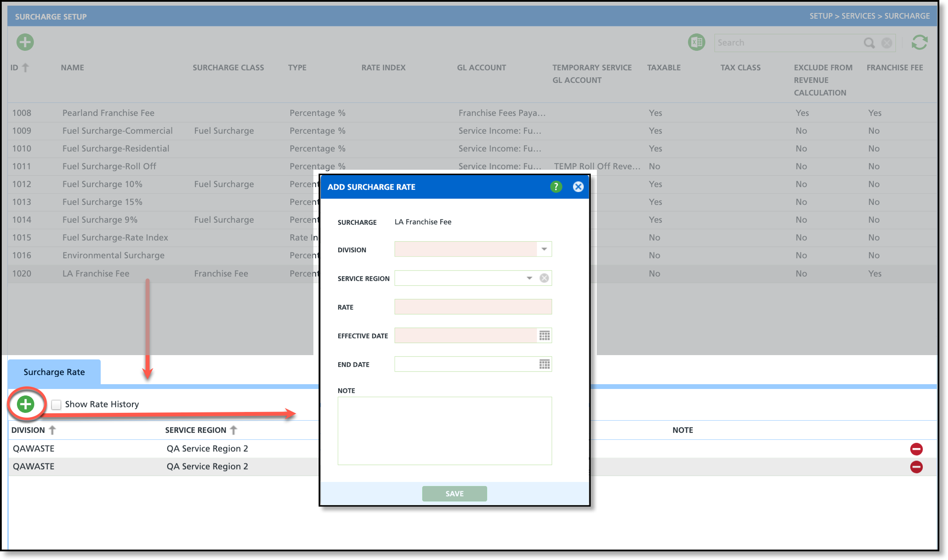The image size is (948, 560).
Task: Add new surcharge with top plus icon
Action: [25, 42]
